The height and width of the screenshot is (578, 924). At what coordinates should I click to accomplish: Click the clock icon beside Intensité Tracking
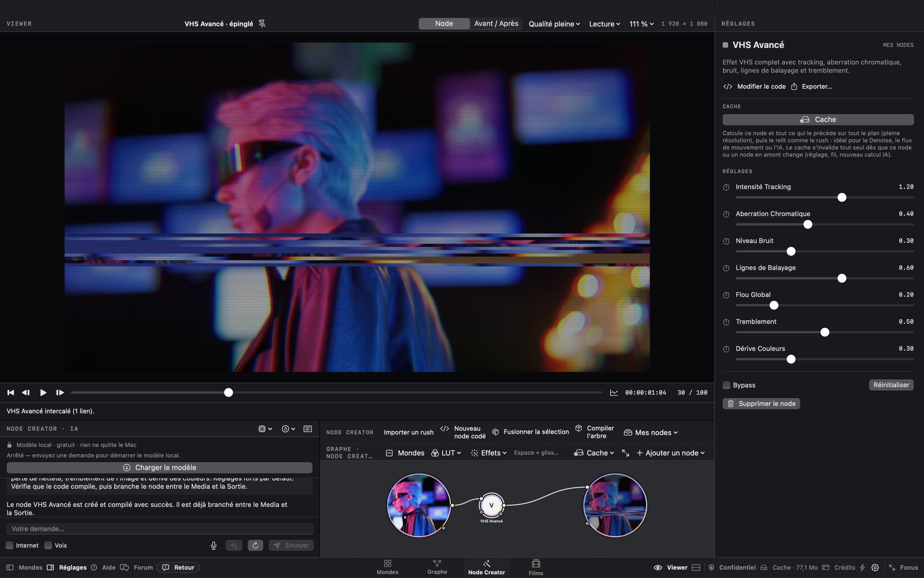[x=726, y=187]
